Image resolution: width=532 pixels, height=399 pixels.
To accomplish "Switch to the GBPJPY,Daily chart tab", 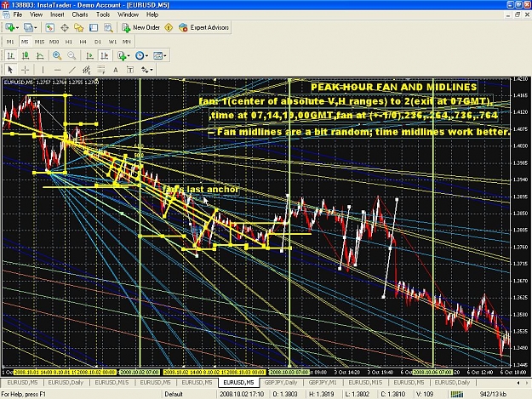I will tap(281, 382).
